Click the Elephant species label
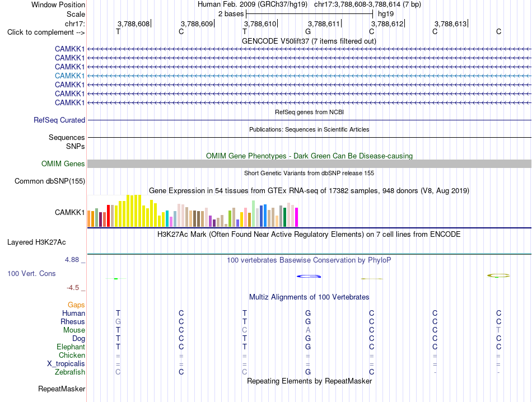This screenshot has height=402, width=532. pyautogui.click(x=71, y=347)
